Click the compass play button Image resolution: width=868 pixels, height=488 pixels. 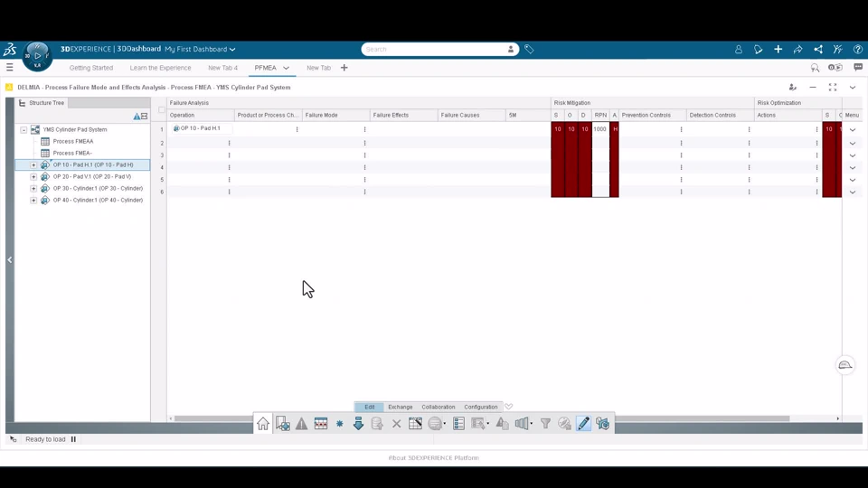click(38, 56)
